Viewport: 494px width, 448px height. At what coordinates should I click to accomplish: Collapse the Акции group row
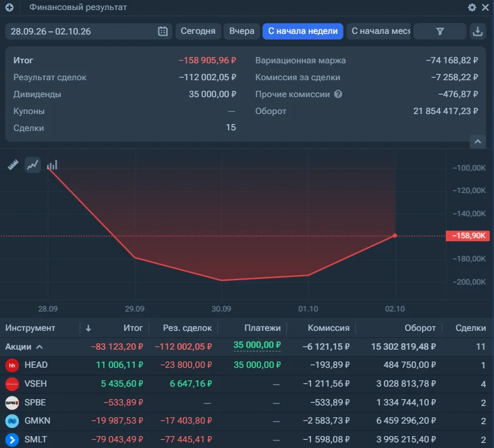coord(39,346)
